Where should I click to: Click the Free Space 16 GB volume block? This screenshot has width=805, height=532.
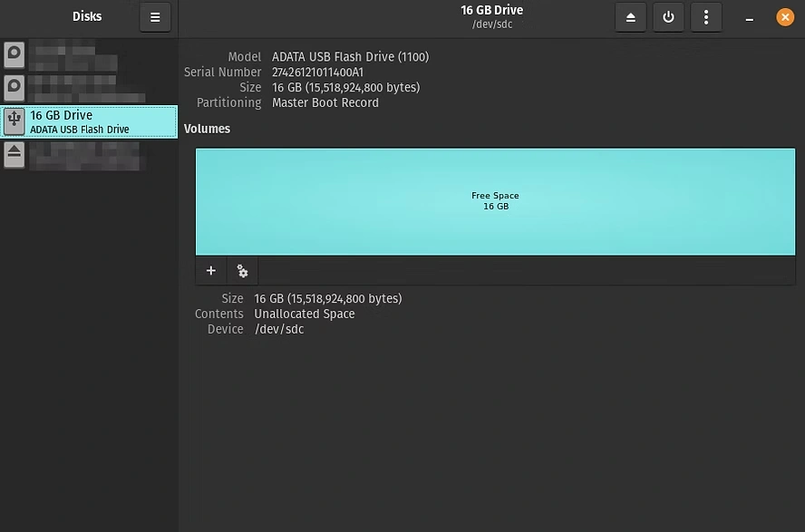click(x=495, y=201)
